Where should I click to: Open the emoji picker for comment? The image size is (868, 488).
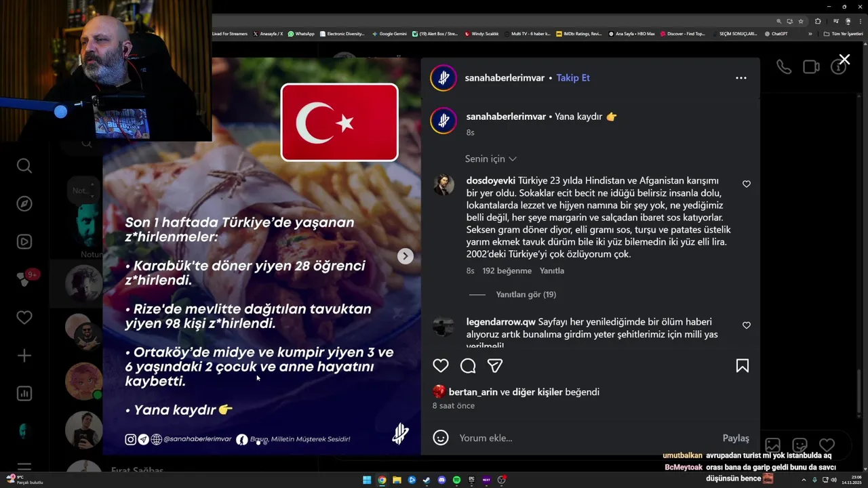click(x=441, y=438)
